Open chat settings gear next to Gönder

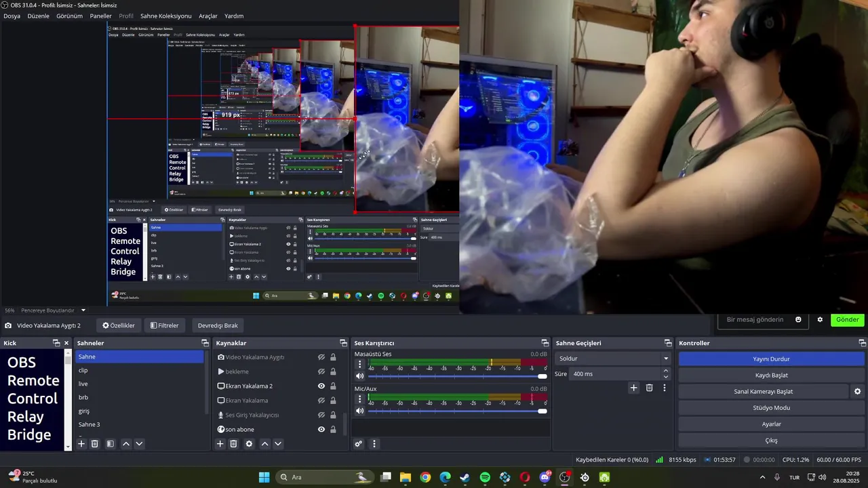[820, 320]
